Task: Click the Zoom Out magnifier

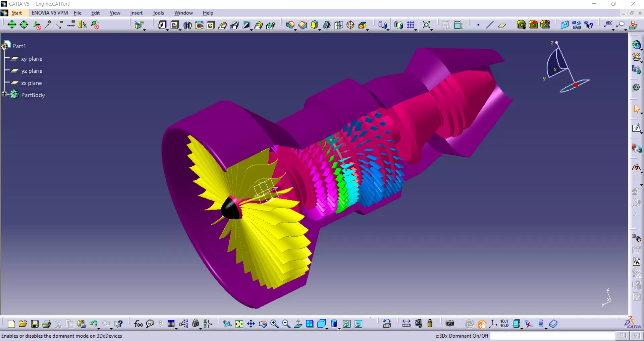Action: (x=286, y=324)
